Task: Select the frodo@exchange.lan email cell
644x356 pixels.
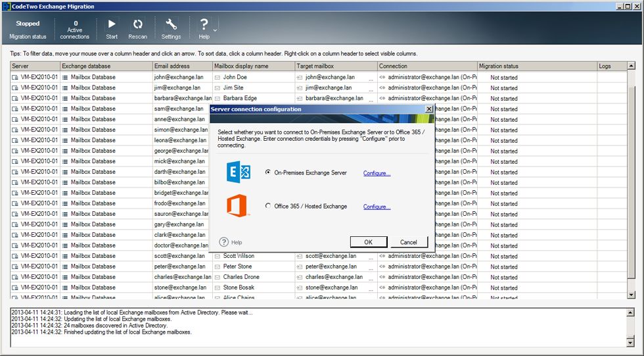Action: pyautogui.click(x=180, y=203)
